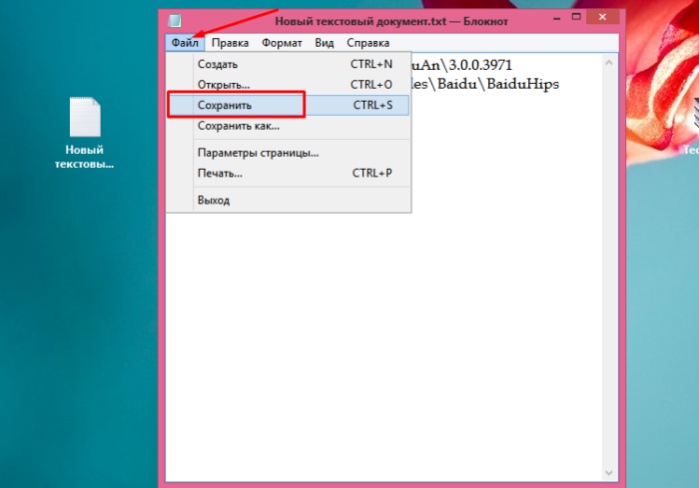Select the Новый текстовый file icon on the desktop

(x=85, y=133)
